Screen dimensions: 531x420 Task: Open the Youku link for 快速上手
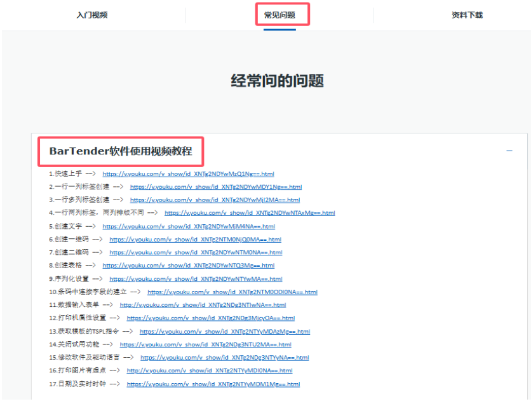(188, 173)
